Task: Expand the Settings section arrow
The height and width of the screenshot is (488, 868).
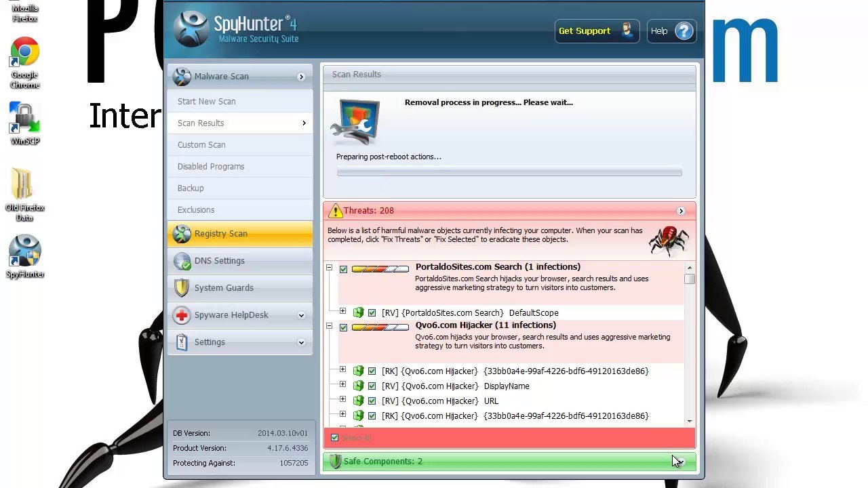Action: [301, 342]
